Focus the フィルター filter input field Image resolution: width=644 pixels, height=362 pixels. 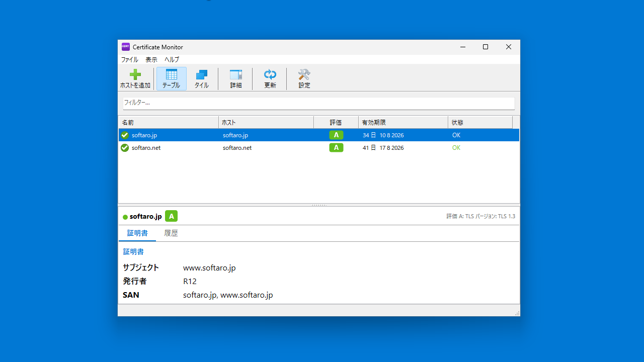point(319,103)
